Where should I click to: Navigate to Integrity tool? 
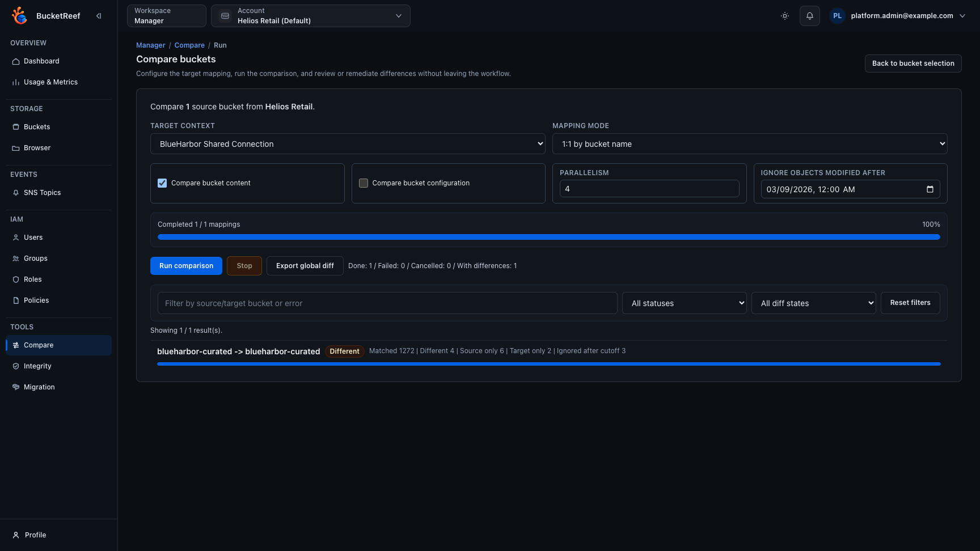pyautogui.click(x=58, y=366)
